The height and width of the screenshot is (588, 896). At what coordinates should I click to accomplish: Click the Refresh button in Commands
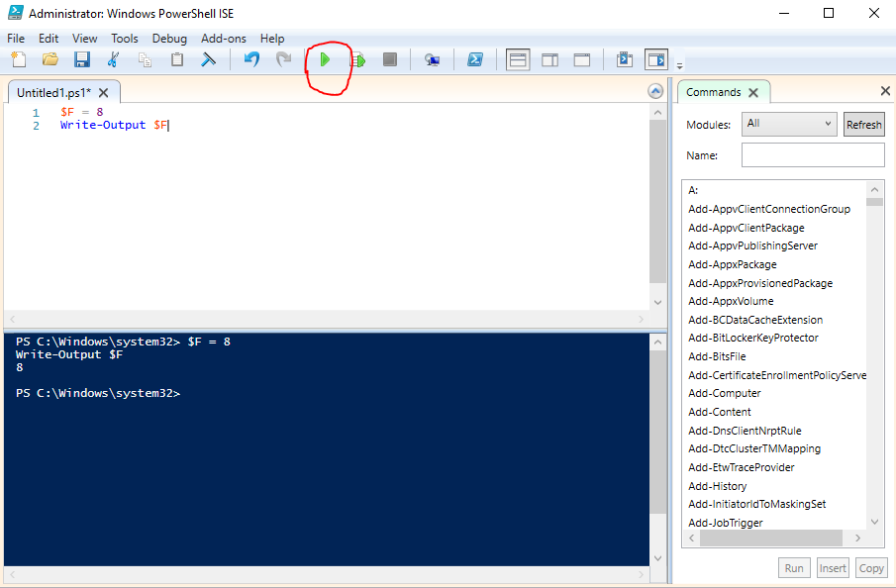pyautogui.click(x=864, y=125)
